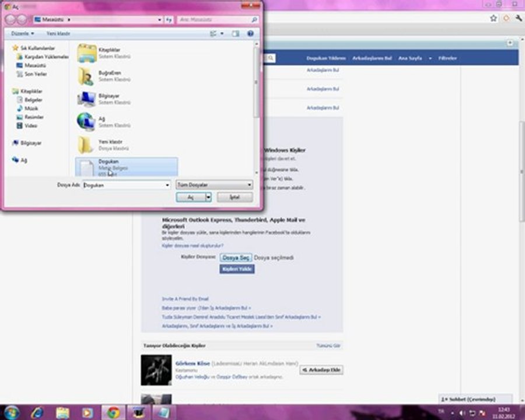Click the Forward arrow in file dialog
Screen dimensions: 525x420
[22, 20]
